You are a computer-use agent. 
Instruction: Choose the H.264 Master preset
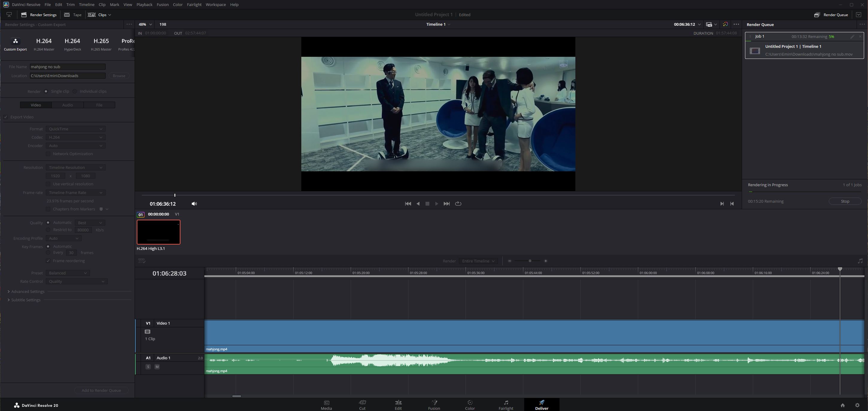[44, 44]
